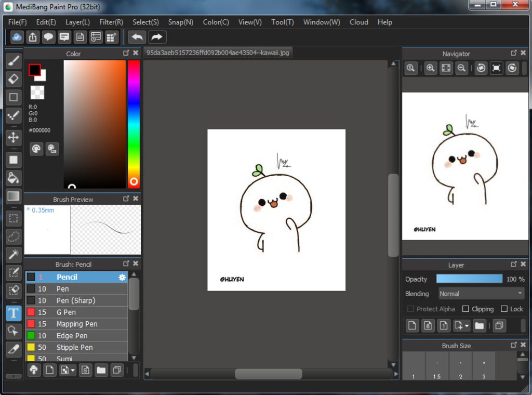The image size is (532, 395).
Task: Click the export/share toolbar icon
Action: (x=33, y=37)
